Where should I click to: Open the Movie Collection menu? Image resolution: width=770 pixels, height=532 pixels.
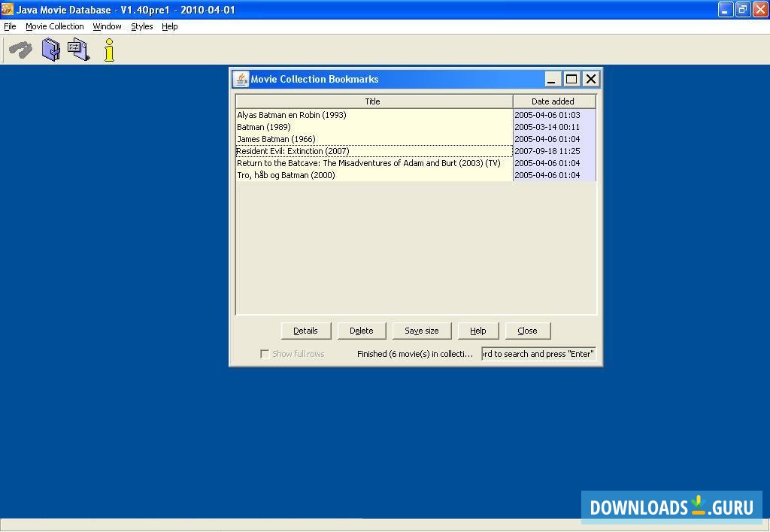click(54, 26)
